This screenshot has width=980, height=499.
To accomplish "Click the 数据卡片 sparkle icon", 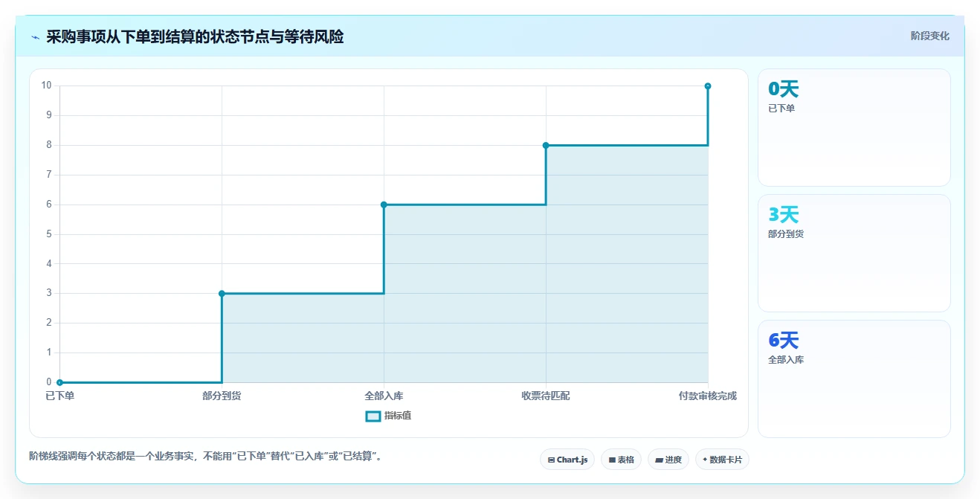I will click(705, 460).
